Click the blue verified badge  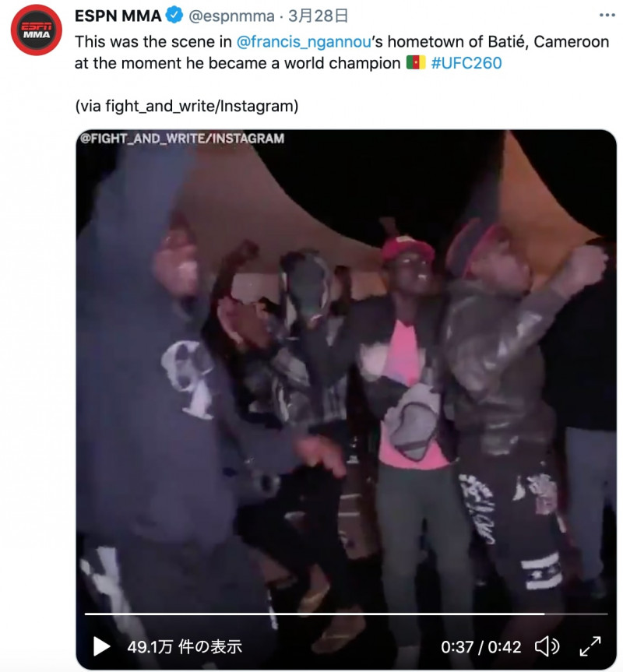(174, 16)
